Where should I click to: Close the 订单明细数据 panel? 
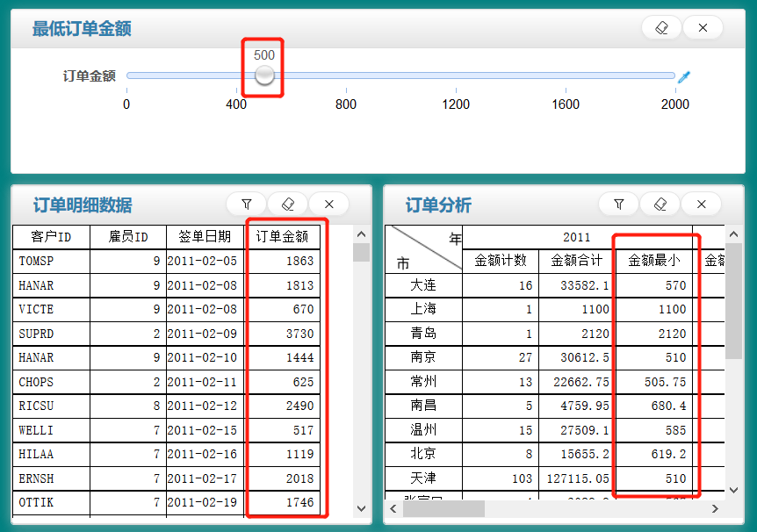[329, 205]
